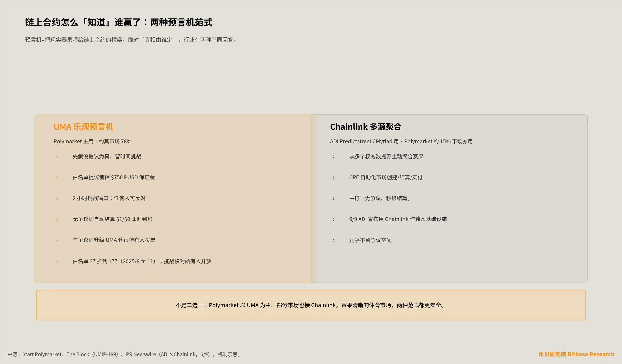
Task: Click the source footnote starting 来源：Start Polymarket
Action: [x=124, y=354]
